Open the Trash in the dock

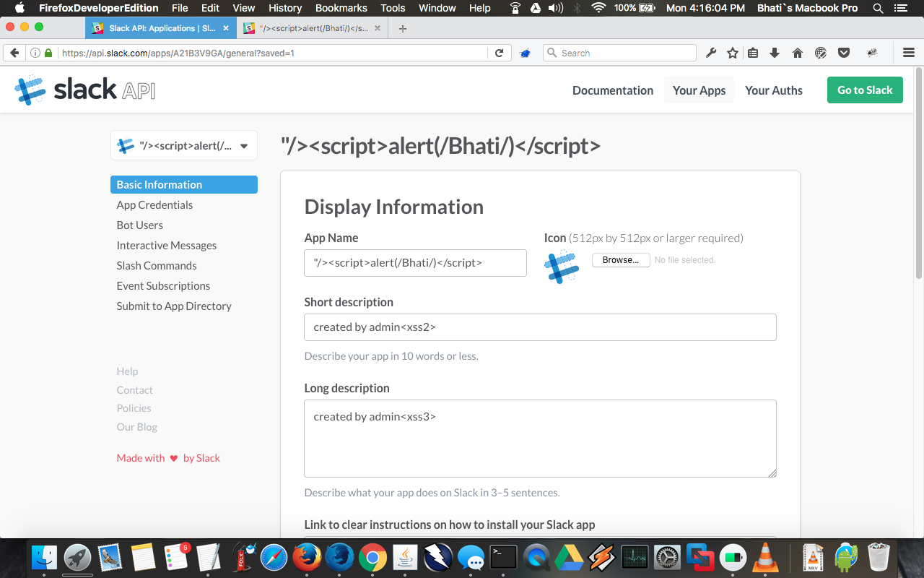point(879,557)
